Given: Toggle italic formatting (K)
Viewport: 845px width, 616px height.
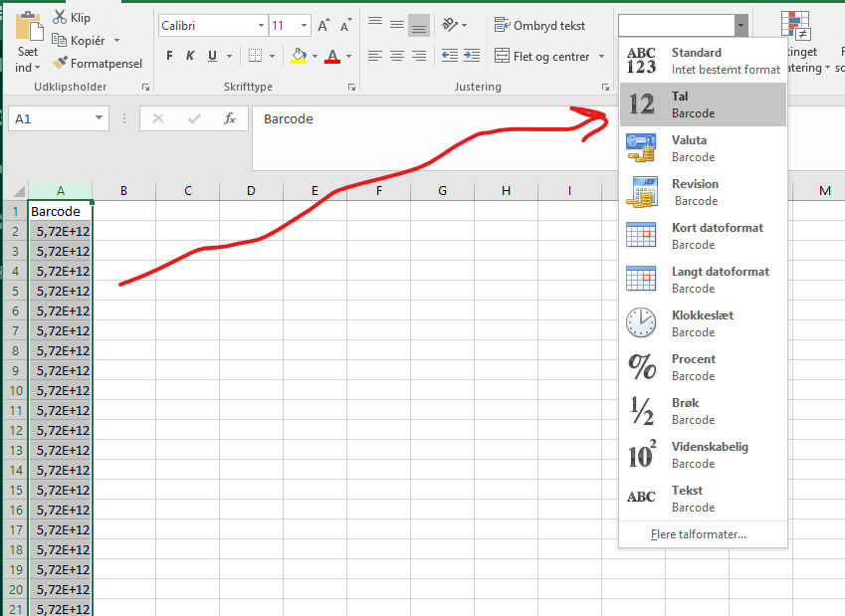Looking at the screenshot, I should click(191, 56).
